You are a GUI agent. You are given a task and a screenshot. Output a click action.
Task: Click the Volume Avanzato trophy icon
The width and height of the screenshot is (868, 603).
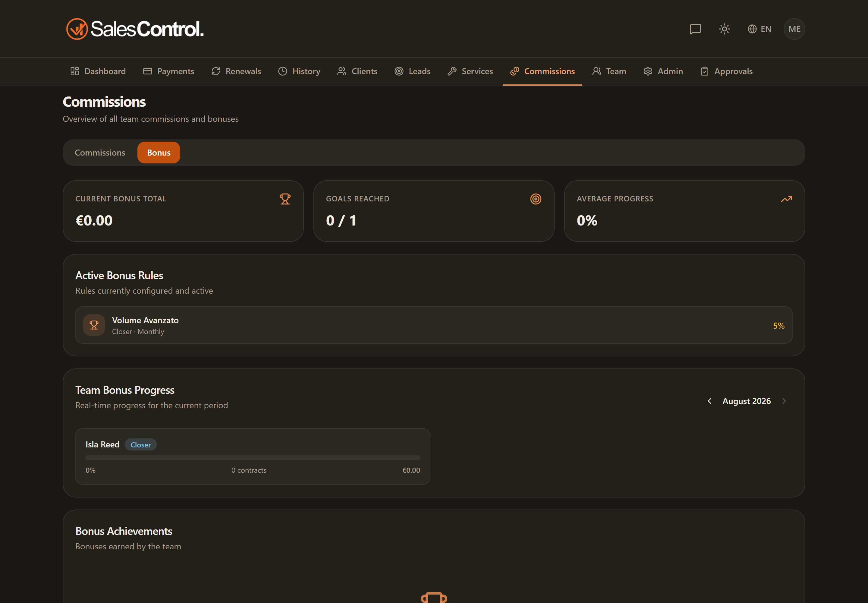pyautogui.click(x=94, y=325)
